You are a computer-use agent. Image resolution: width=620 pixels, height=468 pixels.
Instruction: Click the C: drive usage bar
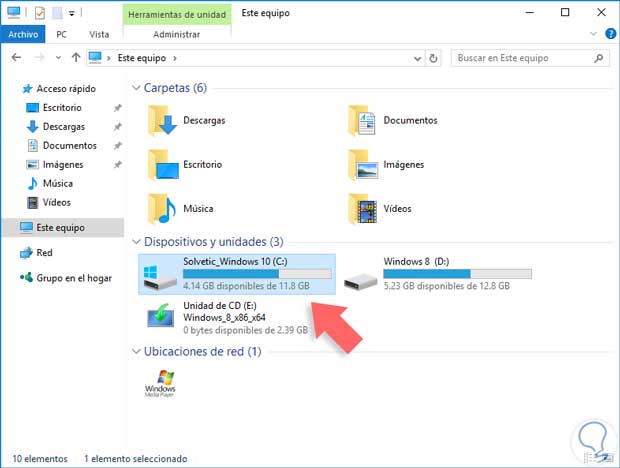tap(257, 274)
